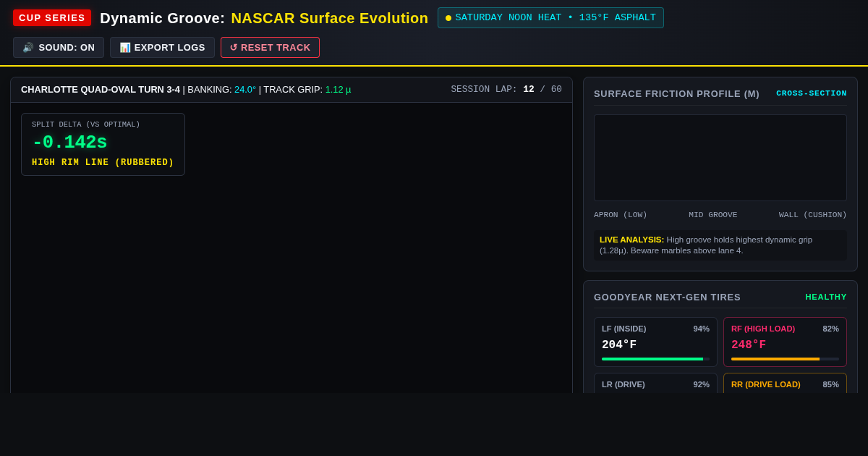Click the Healthy tire status label
Image resolution: width=868 pixels, height=456 pixels.
point(826,297)
